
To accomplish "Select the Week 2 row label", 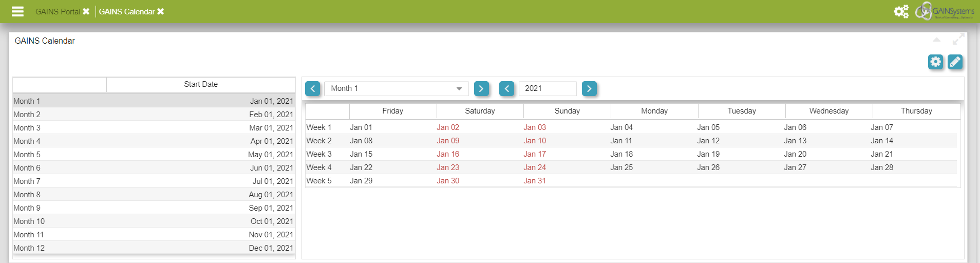I will (x=319, y=141).
